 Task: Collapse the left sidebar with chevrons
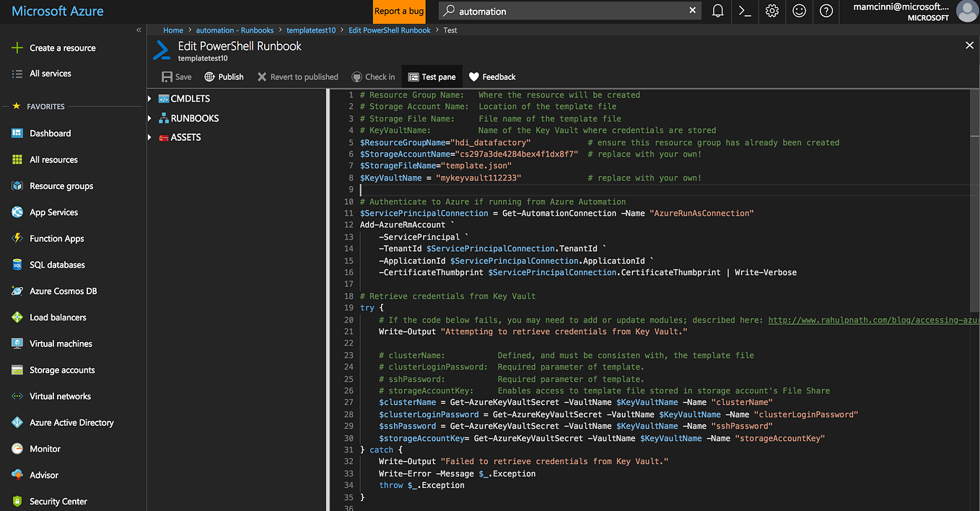(139, 30)
